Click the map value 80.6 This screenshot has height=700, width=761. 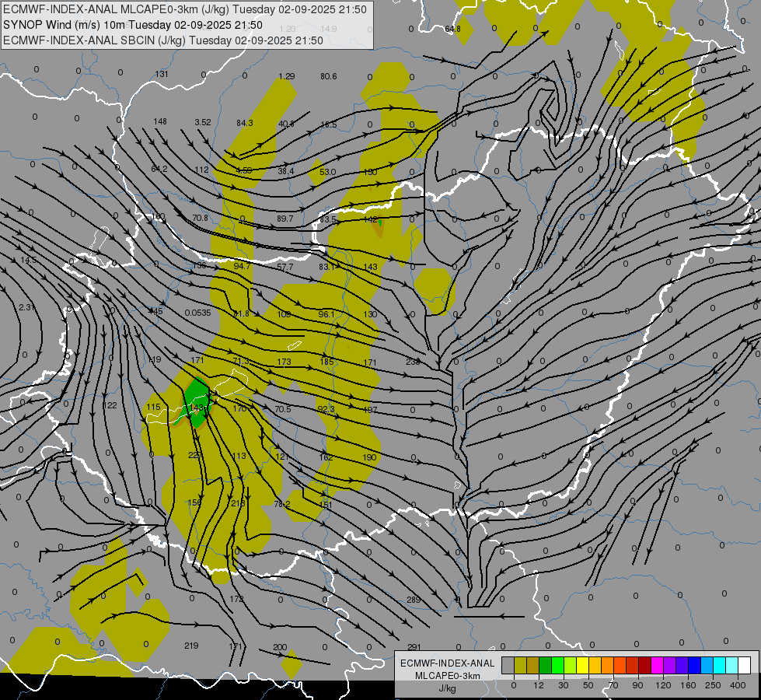pos(329,76)
